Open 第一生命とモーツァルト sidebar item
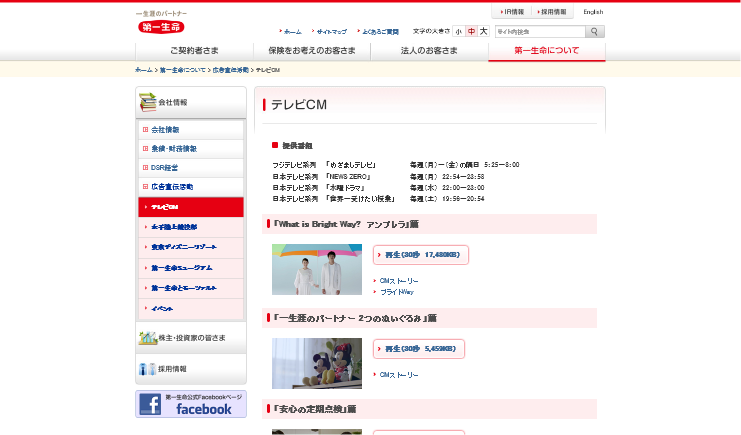Viewport: 741px width, 435px height. tap(191, 288)
